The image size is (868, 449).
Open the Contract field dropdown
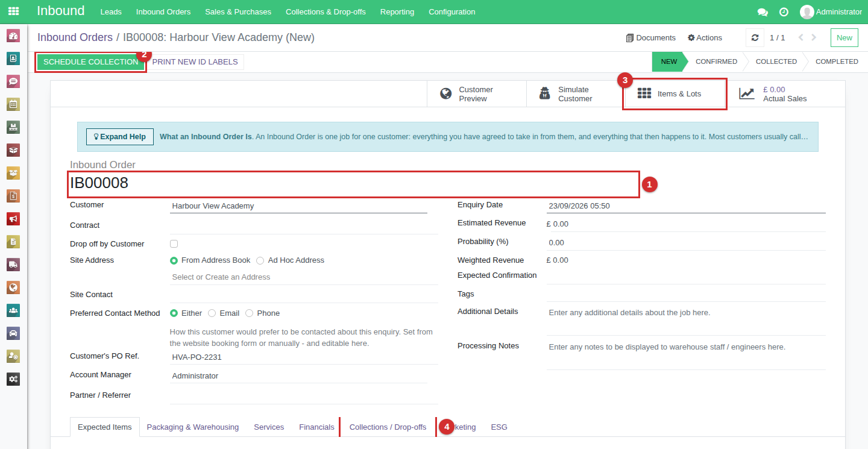pyautogui.click(x=304, y=226)
